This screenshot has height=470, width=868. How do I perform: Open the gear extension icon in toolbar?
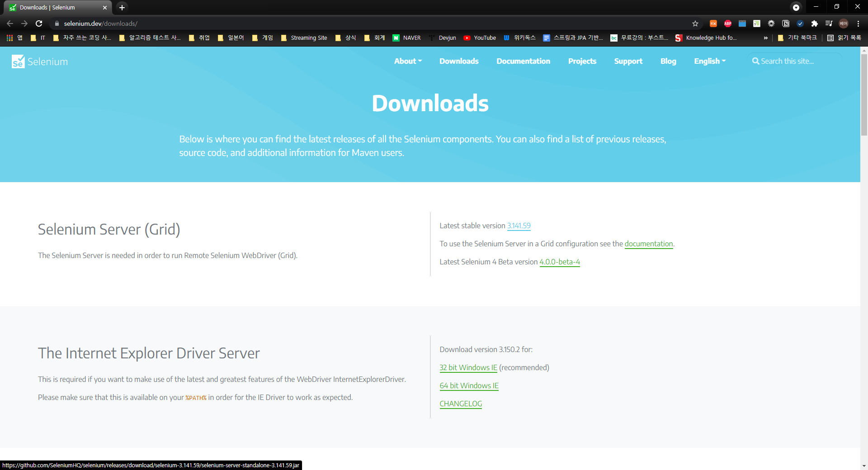[771, 23]
